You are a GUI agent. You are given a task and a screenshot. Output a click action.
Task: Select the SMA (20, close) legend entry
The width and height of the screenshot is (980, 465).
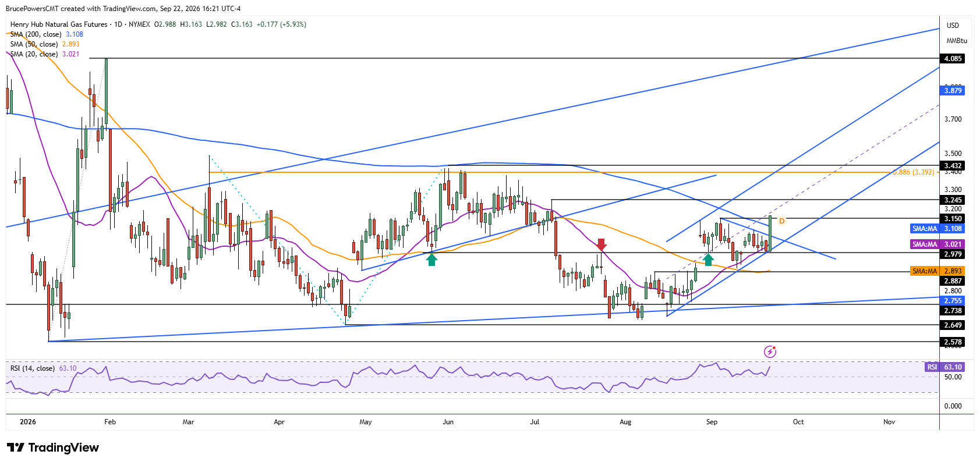[x=45, y=54]
